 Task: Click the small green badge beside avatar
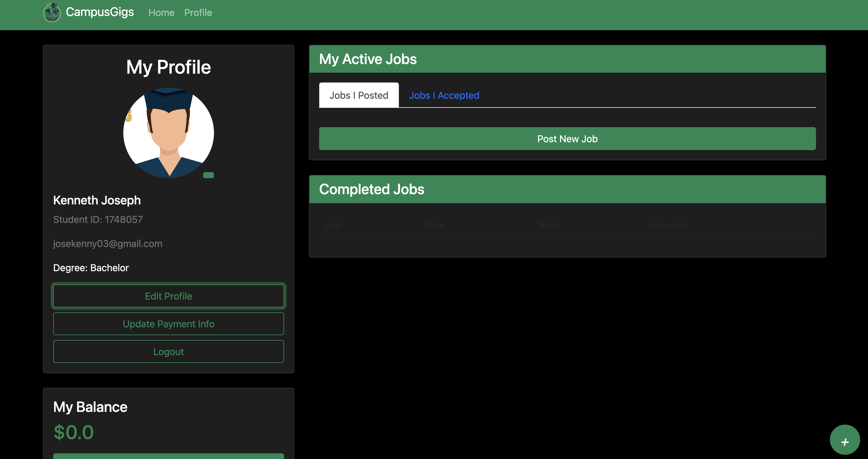(x=208, y=175)
